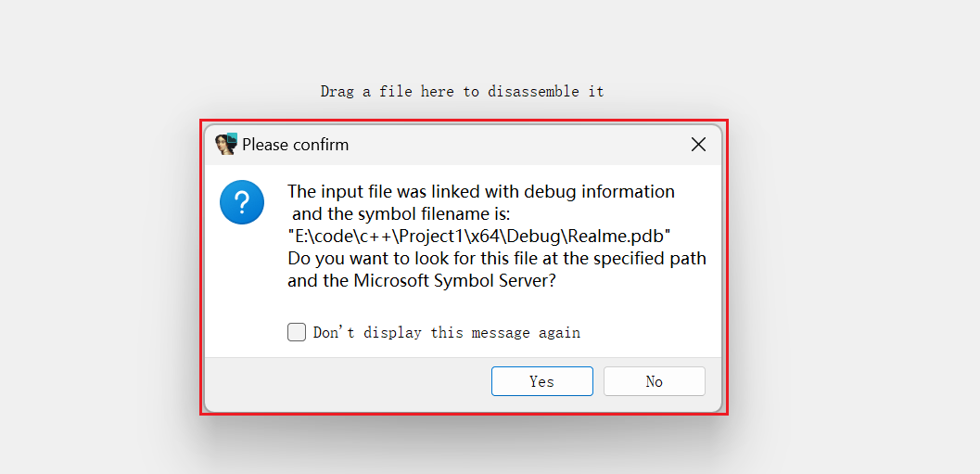Click the Realme.pdb symbol path line

pos(479,237)
